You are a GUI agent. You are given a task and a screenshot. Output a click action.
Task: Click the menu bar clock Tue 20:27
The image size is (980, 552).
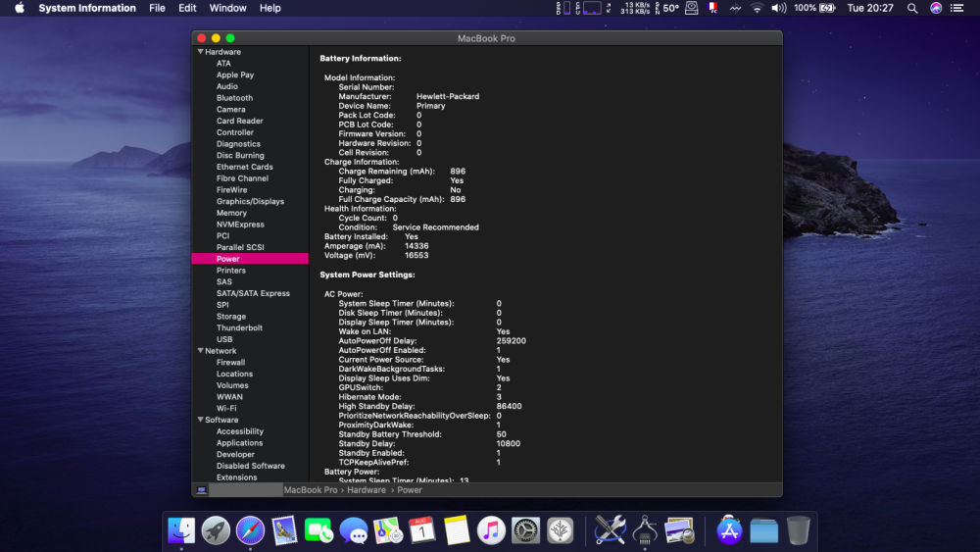[870, 8]
